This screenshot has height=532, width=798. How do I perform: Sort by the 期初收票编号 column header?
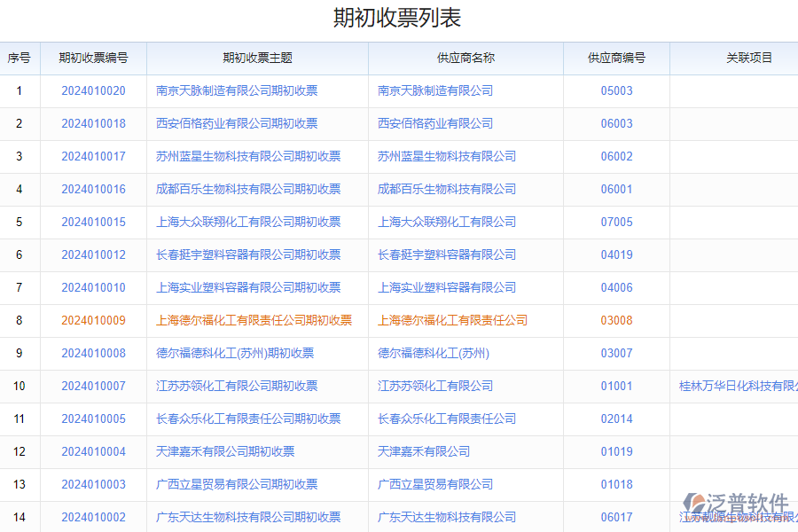tap(91, 58)
